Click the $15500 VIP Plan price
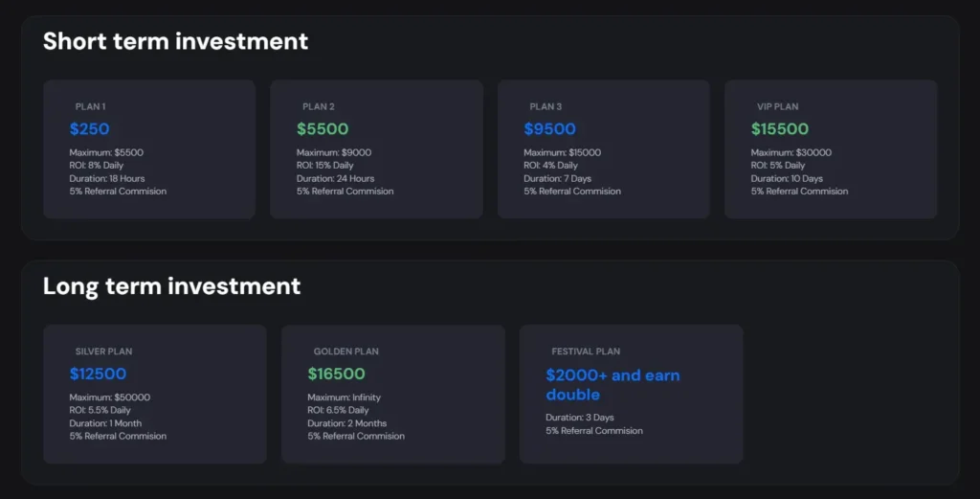The height and width of the screenshot is (499, 980). (x=780, y=128)
